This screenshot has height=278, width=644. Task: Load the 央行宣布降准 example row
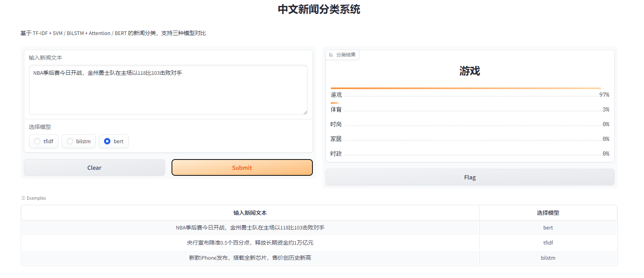click(x=250, y=243)
